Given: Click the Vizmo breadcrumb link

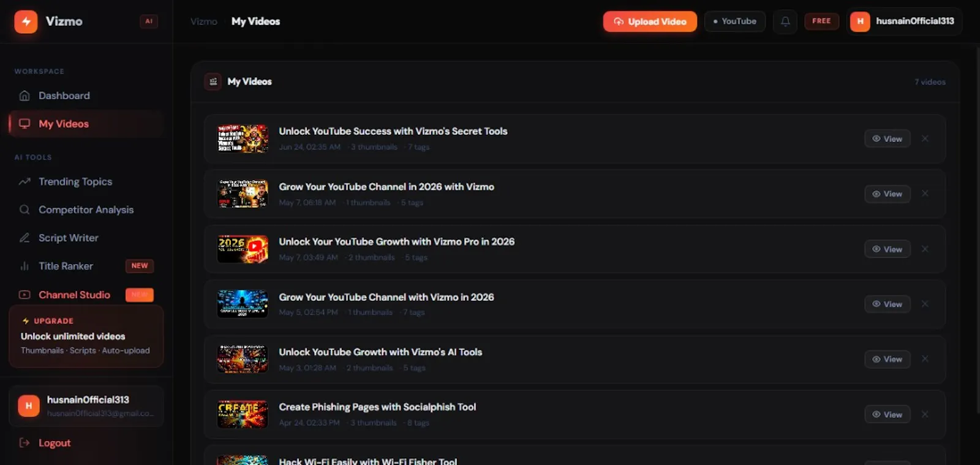Looking at the screenshot, I should coord(204,21).
